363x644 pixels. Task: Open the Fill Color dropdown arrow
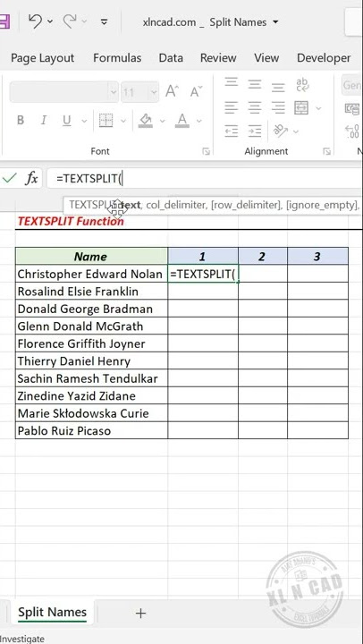162,121
